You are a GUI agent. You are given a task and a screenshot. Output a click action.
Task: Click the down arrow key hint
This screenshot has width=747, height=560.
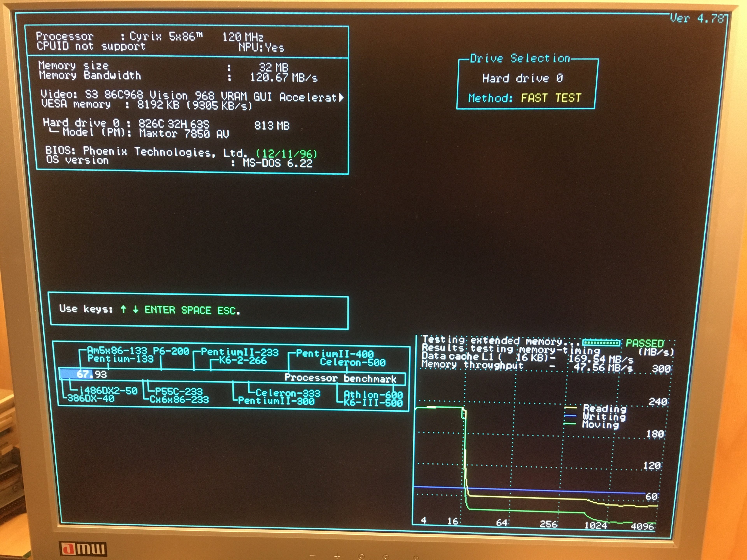135,309
